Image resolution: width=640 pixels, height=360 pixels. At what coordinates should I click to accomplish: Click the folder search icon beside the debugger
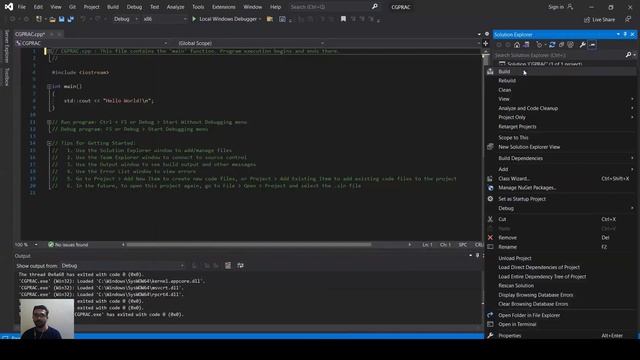pyautogui.click(x=270, y=19)
